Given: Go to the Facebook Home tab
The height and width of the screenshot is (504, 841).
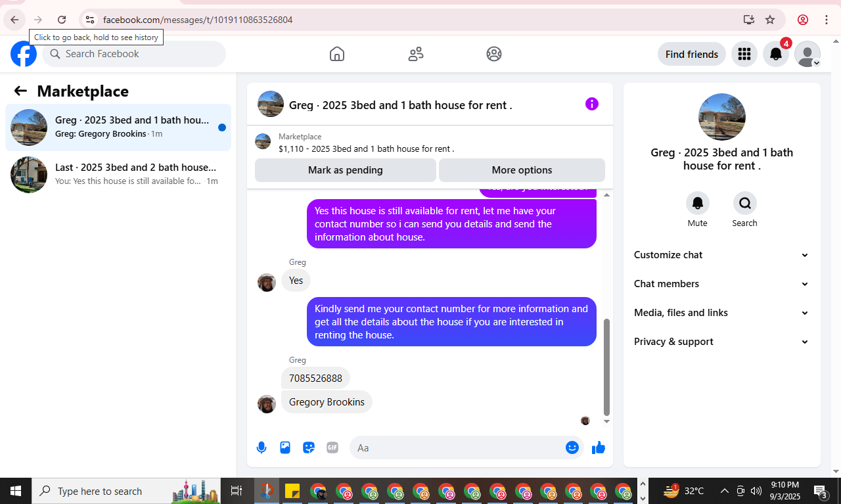Looking at the screenshot, I should tap(337, 54).
